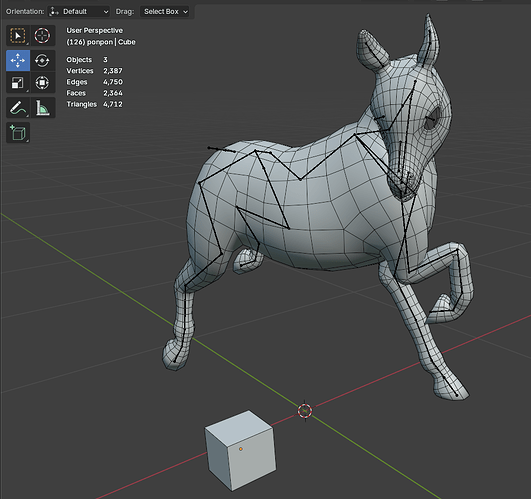Select the Measure ruler tool

pos(42,108)
